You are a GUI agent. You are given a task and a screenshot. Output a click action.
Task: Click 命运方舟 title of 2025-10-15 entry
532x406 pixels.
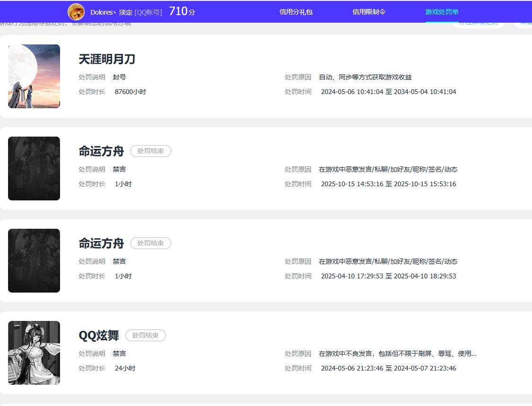[101, 151]
